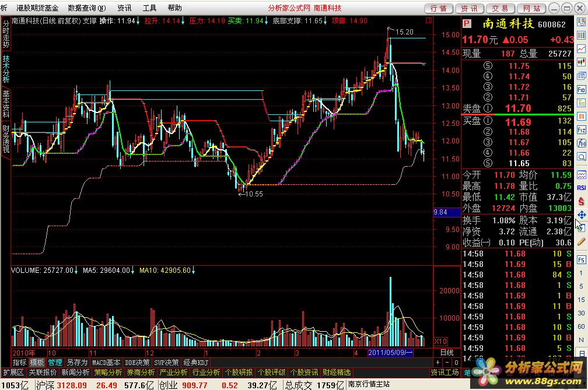
Task: Switch to 基本资料 vertical tab
Action: [6, 104]
